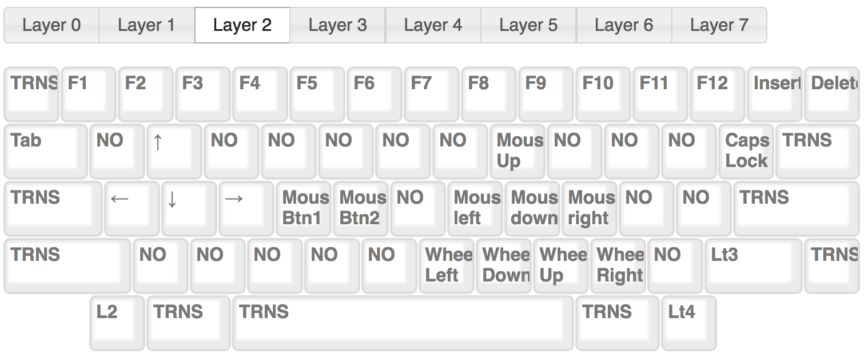
Task: Select the wide TRNS spacebar key
Action: tap(403, 323)
